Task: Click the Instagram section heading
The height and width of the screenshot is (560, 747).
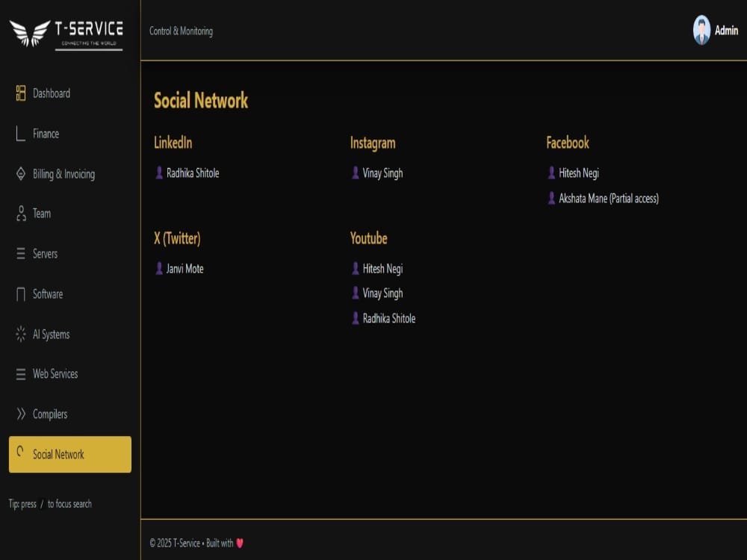Action: tap(373, 143)
